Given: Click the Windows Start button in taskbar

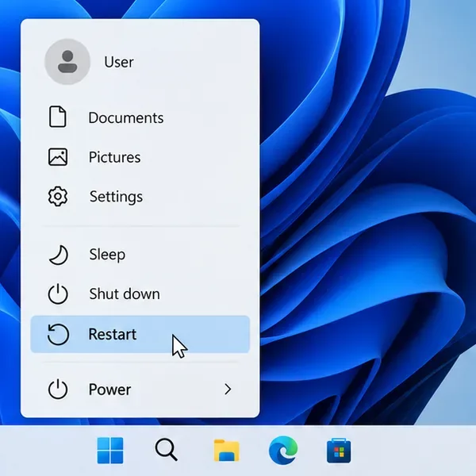Looking at the screenshot, I should pyautogui.click(x=110, y=451).
